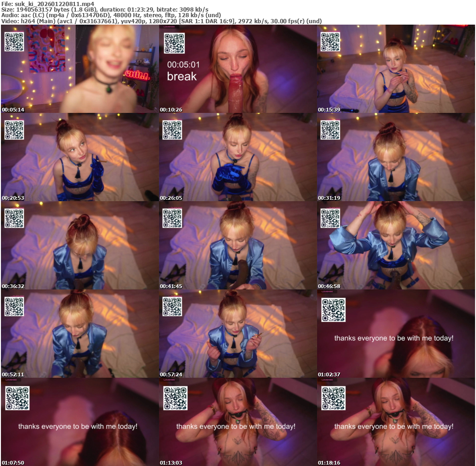
Task: Click the QR code in the 00:46:58 frame
Action: pyautogui.click(x=331, y=218)
